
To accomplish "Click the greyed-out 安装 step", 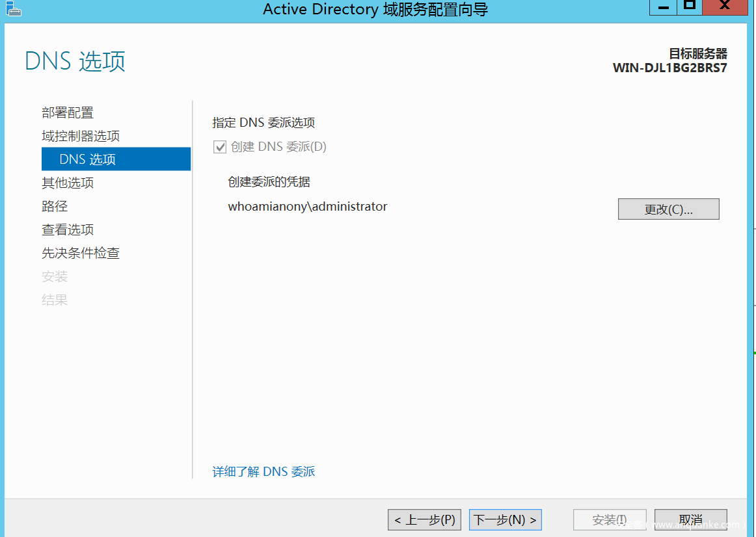I will click(x=55, y=276).
